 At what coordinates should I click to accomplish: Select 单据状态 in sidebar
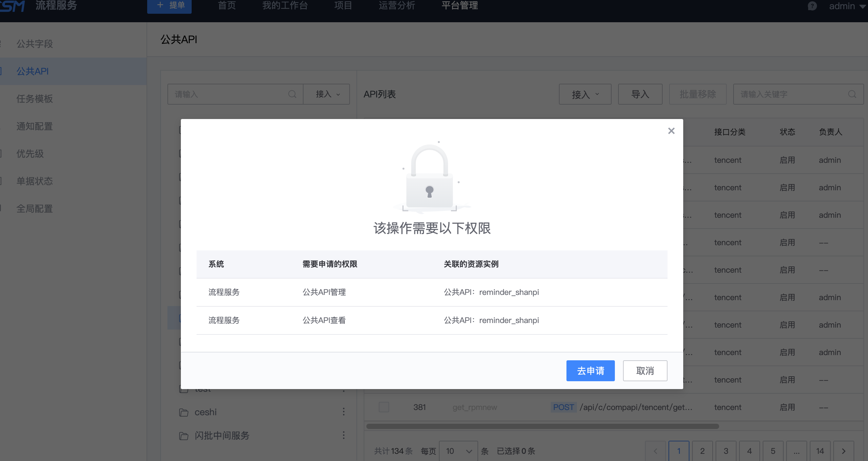coord(35,181)
